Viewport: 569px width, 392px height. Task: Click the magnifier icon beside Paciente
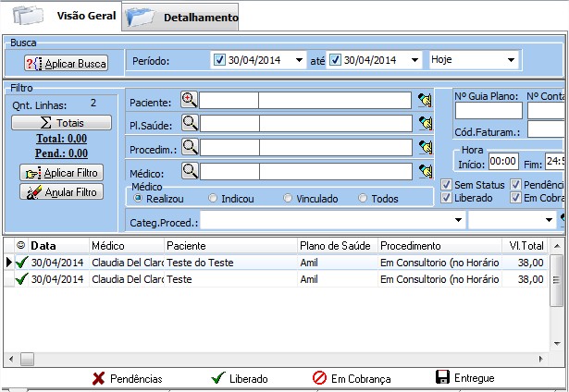point(190,100)
